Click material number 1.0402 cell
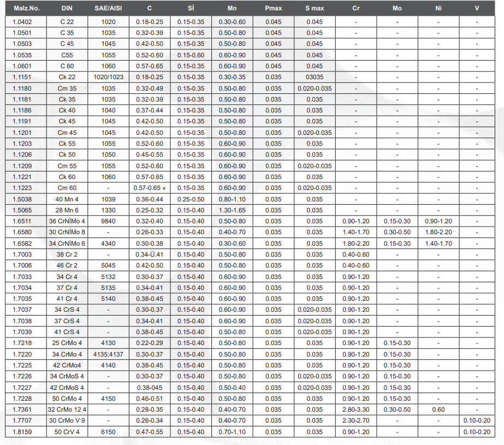The width and height of the screenshot is (504, 445). click(x=22, y=22)
